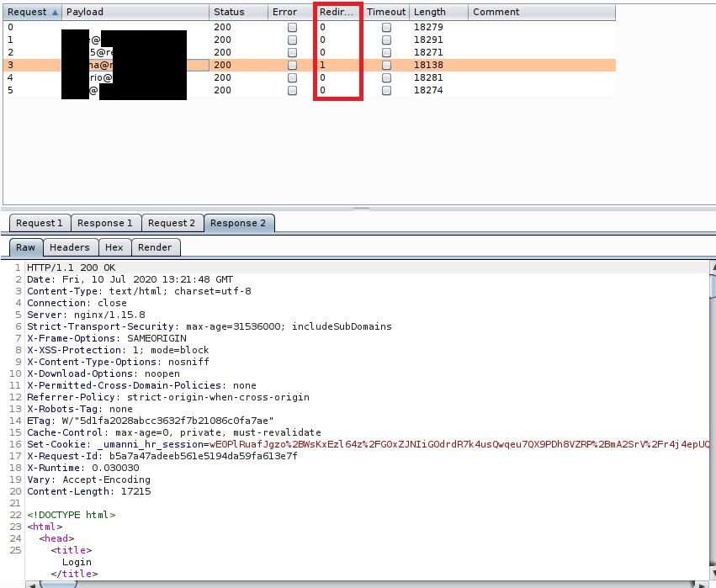The width and height of the screenshot is (716, 588).
Task: Switch to the Render view tab
Action: 156,247
